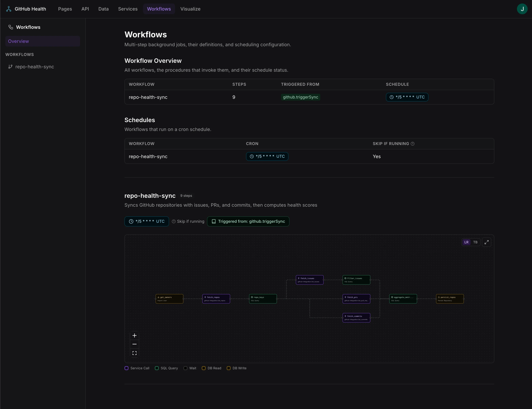Open the Pages tab

click(65, 9)
